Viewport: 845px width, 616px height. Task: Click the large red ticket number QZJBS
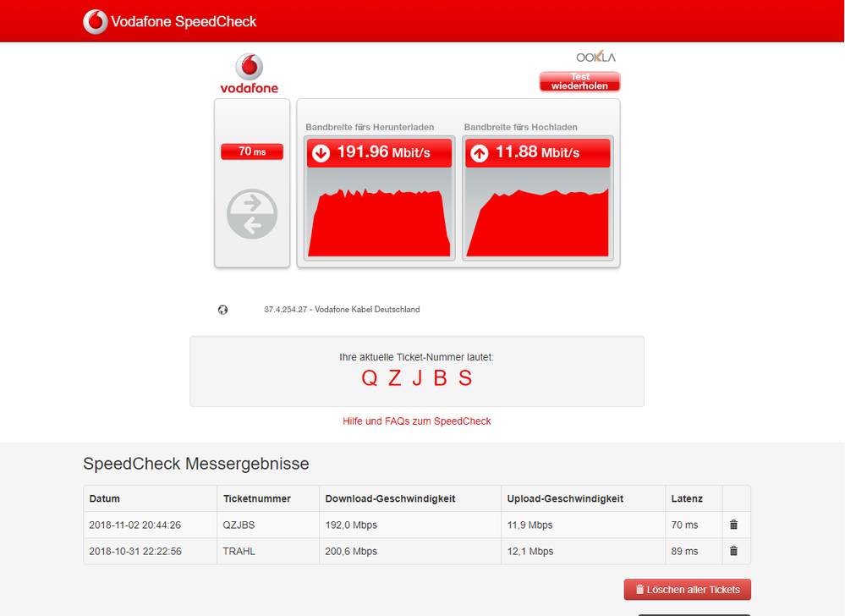416,378
